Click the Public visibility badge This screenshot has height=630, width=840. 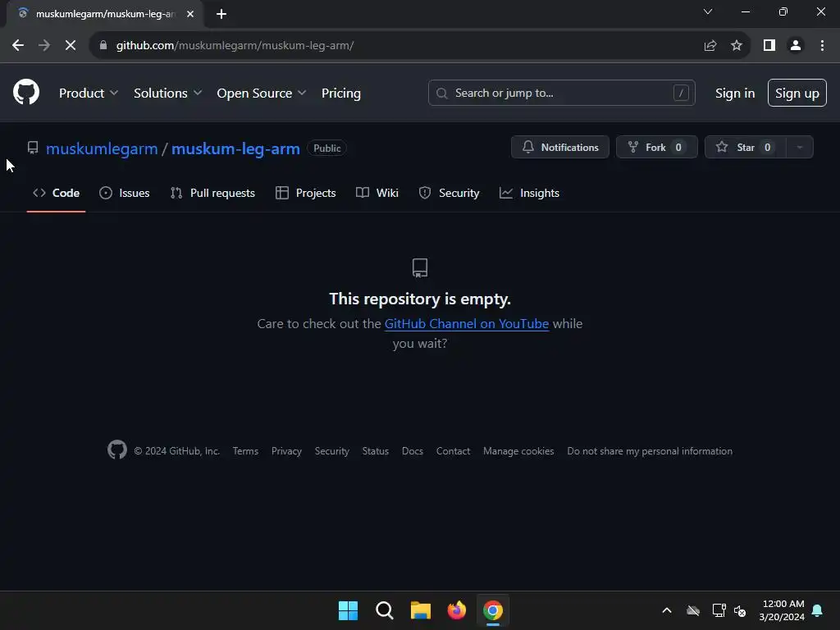coord(326,148)
